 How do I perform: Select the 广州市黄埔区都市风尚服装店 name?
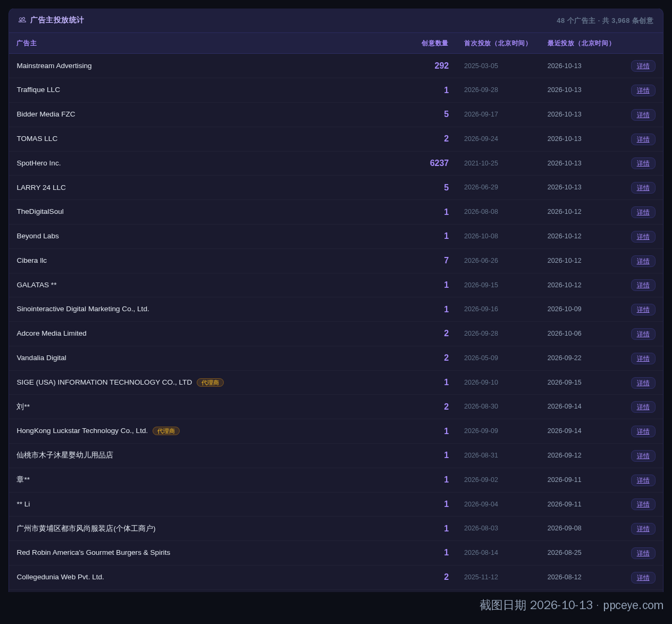tap(86, 529)
